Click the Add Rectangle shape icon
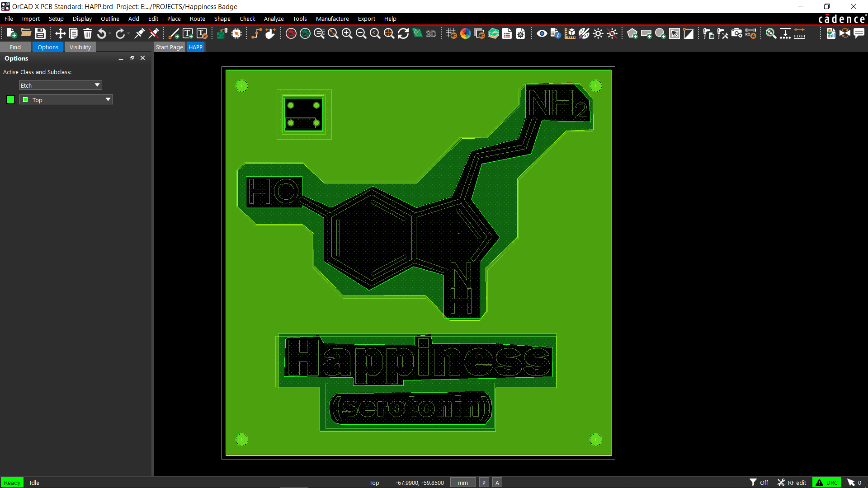868x488 pixels. point(646,33)
